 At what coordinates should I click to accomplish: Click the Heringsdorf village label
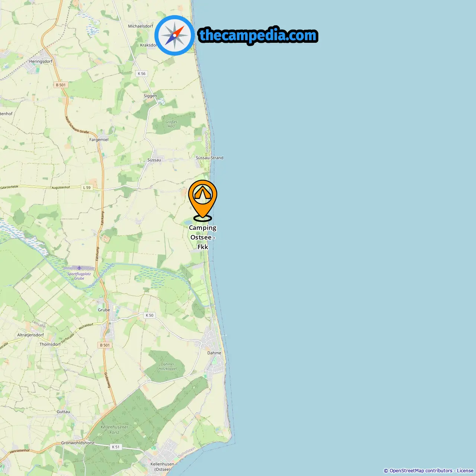[x=41, y=61]
